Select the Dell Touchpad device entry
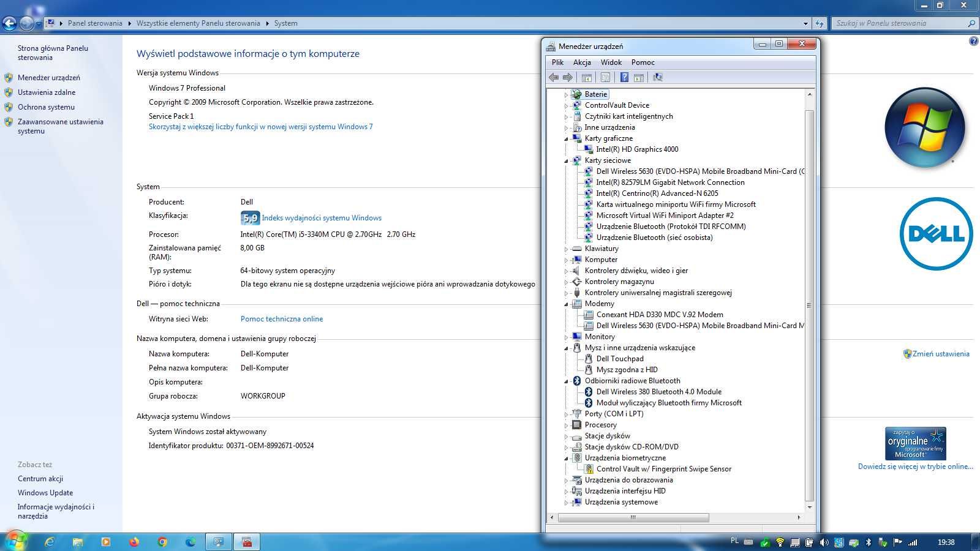This screenshot has height=551, width=980. click(620, 359)
